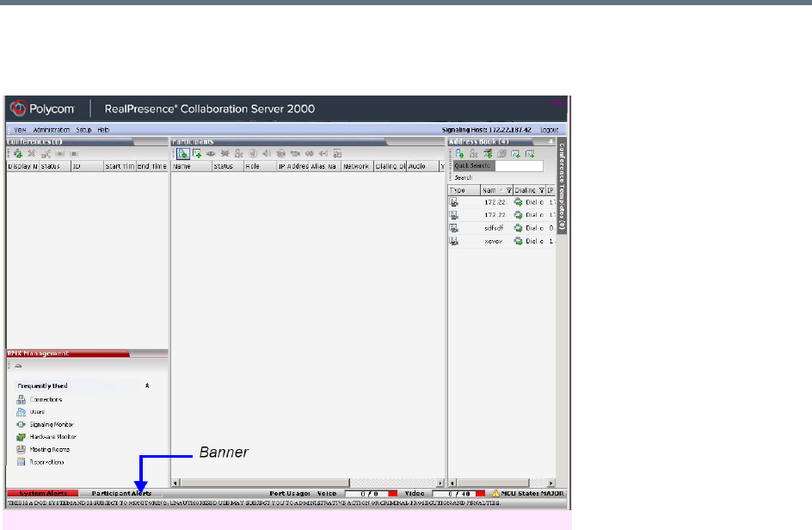Click the dial-out icon in sdfsdf row
Image resolution: width=812 pixels, height=530 pixels.
click(x=518, y=228)
